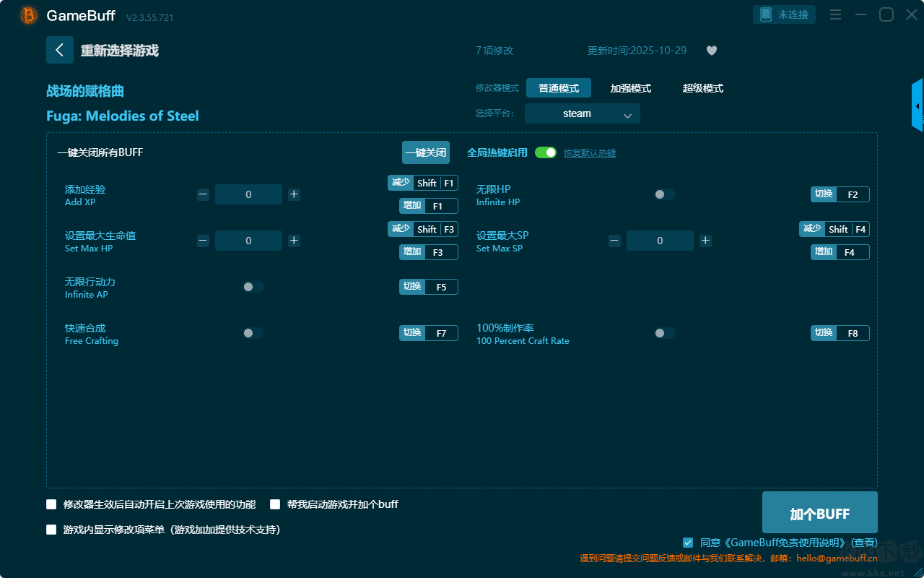This screenshot has height=578, width=924.
Task: Click the version V2.3.55.721 text
Action: [x=150, y=17]
